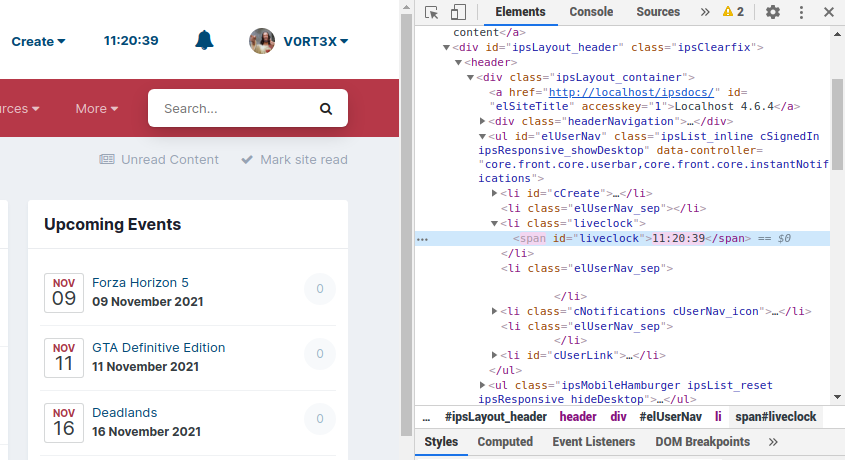Click the search magnifier icon

(326, 109)
